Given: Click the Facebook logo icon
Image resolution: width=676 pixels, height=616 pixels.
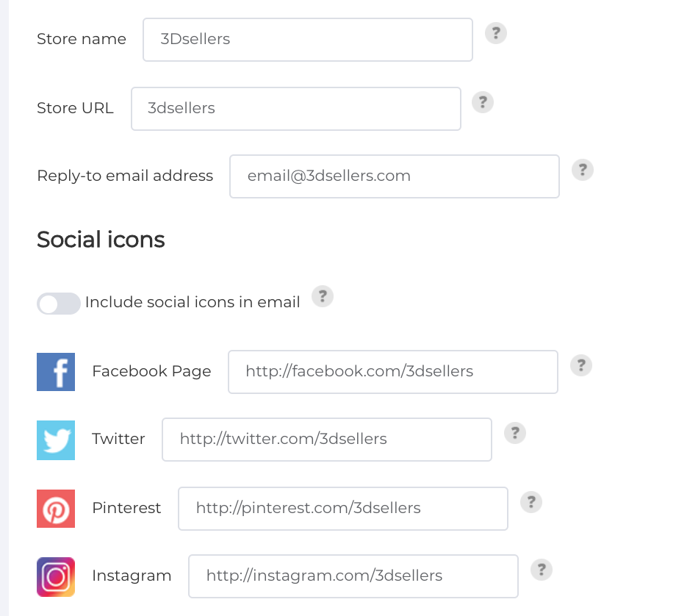Looking at the screenshot, I should click(x=56, y=372).
